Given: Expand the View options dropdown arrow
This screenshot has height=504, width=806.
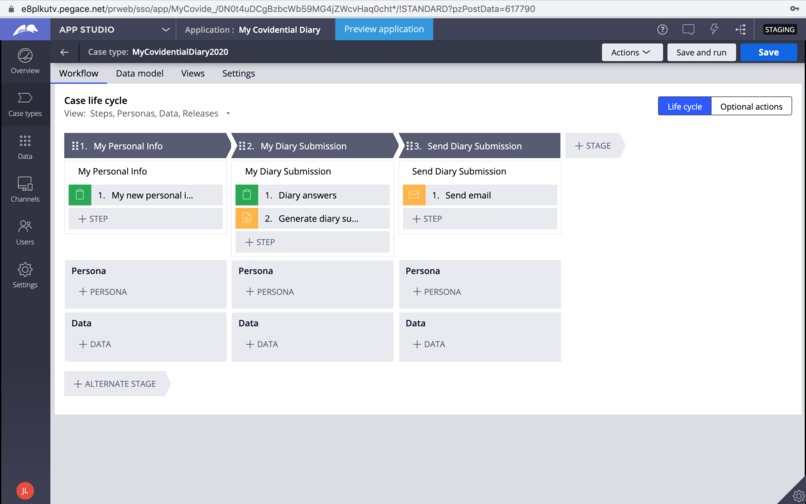Looking at the screenshot, I should point(228,114).
